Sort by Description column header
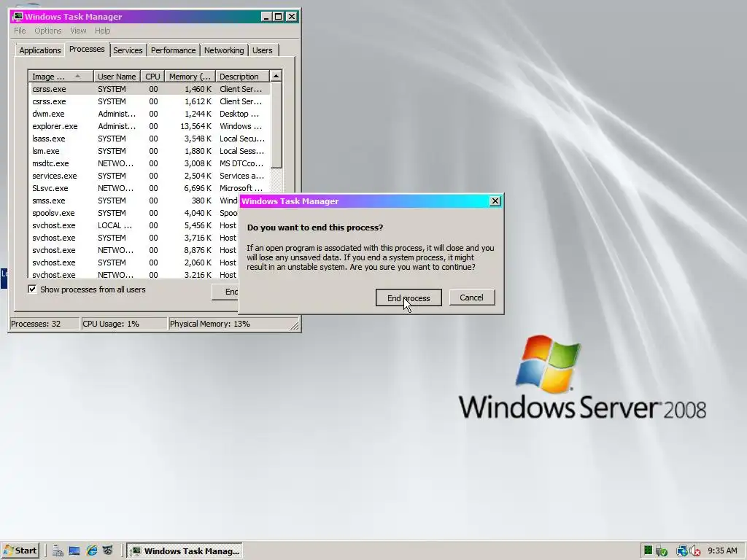Screen dimensions: 747x560 (x=242, y=76)
